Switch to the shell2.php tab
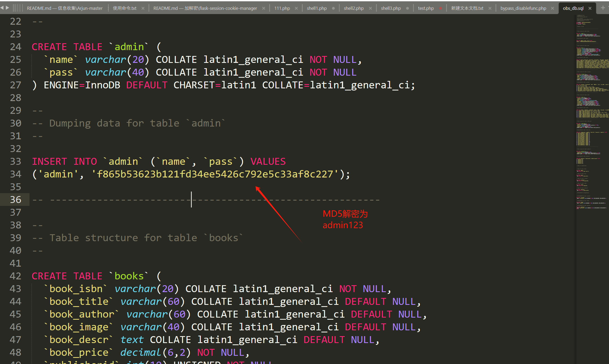 (x=354, y=8)
